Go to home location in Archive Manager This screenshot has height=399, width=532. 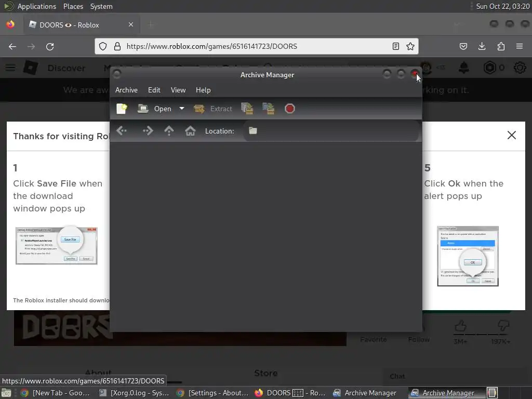(x=190, y=130)
